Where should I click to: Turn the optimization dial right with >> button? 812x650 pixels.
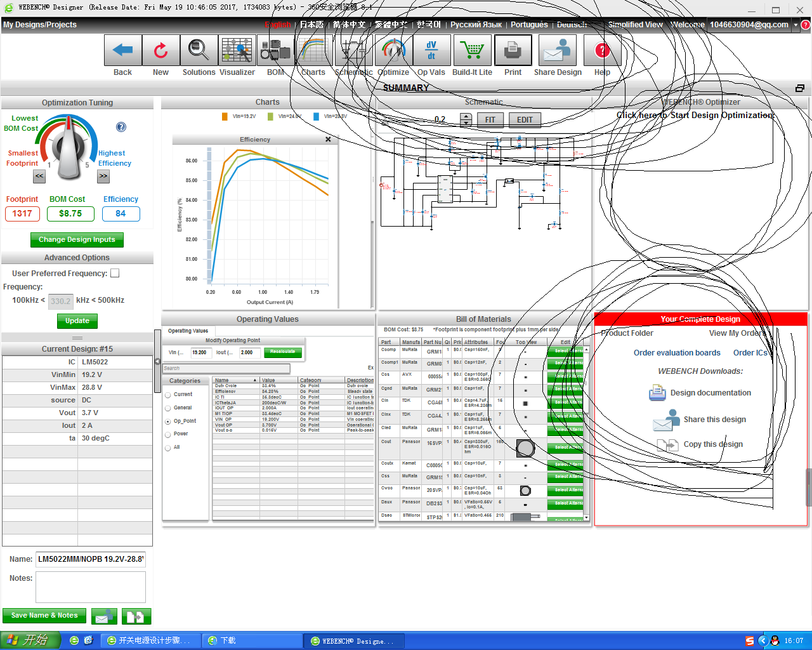click(x=103, y=176)
